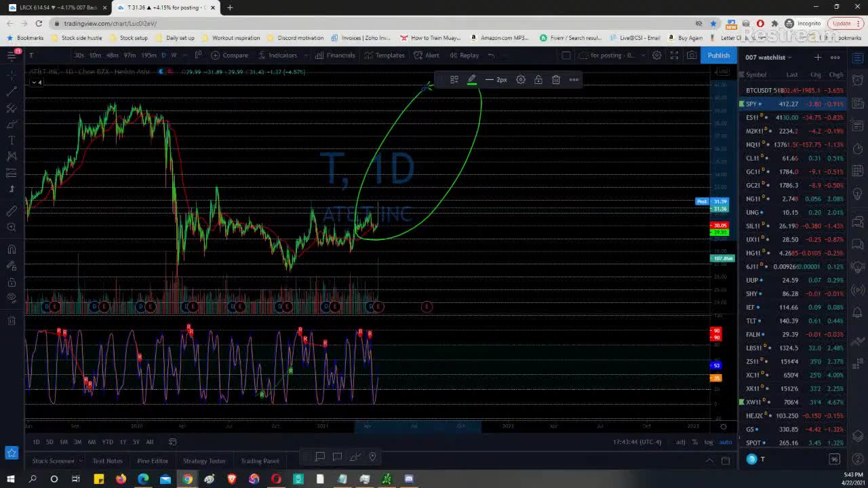Viewport: 868px width, 488px height.
Task: Open the Stock Screener dropdown arrow
Action: coord(81,461)
